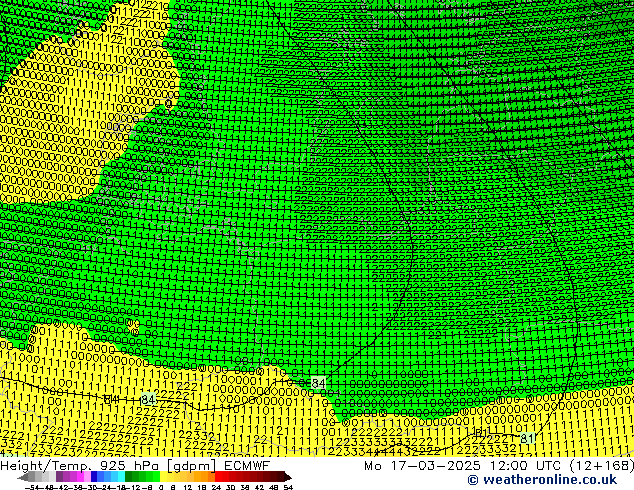Image resolution: width=634 pixels, height=490 pixels.
Task: Click the 'Height/Temp. 925 hPa [gdpm]' title
Action: pos(108,466)
